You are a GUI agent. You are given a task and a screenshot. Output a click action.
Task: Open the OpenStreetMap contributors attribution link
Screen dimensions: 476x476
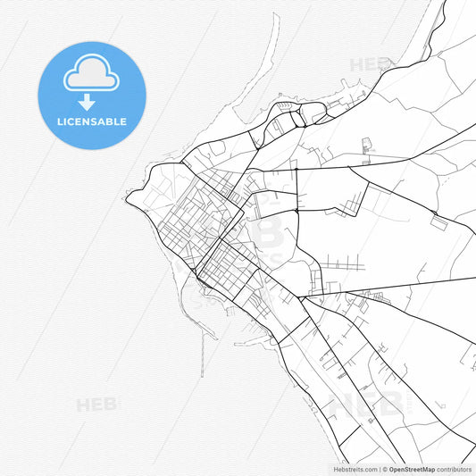[x=430, y=470]
